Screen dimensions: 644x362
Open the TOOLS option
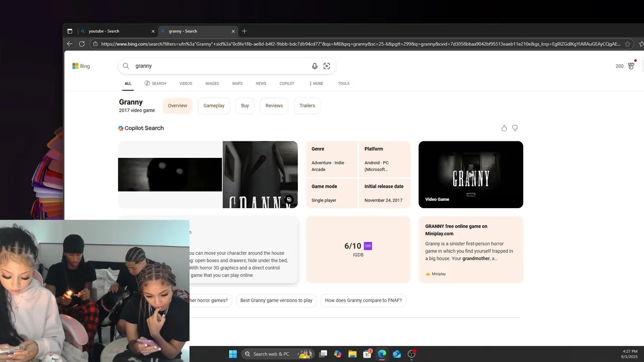(344, 83)
